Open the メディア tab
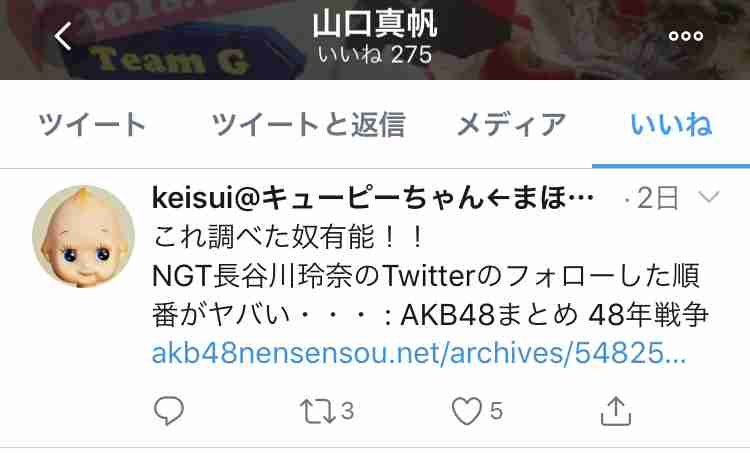 [x=511, y=124]
